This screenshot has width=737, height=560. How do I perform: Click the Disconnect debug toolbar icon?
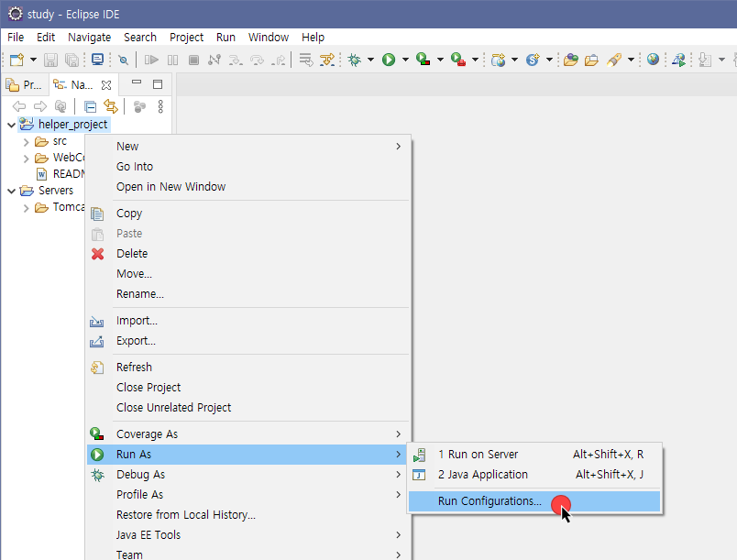tap(214, 60)
